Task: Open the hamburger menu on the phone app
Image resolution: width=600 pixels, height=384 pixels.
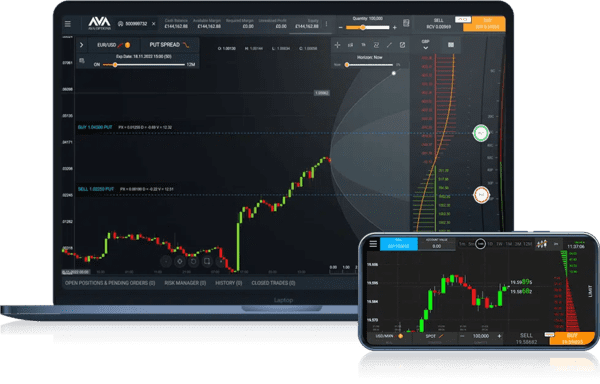Action: coord(373,244)
